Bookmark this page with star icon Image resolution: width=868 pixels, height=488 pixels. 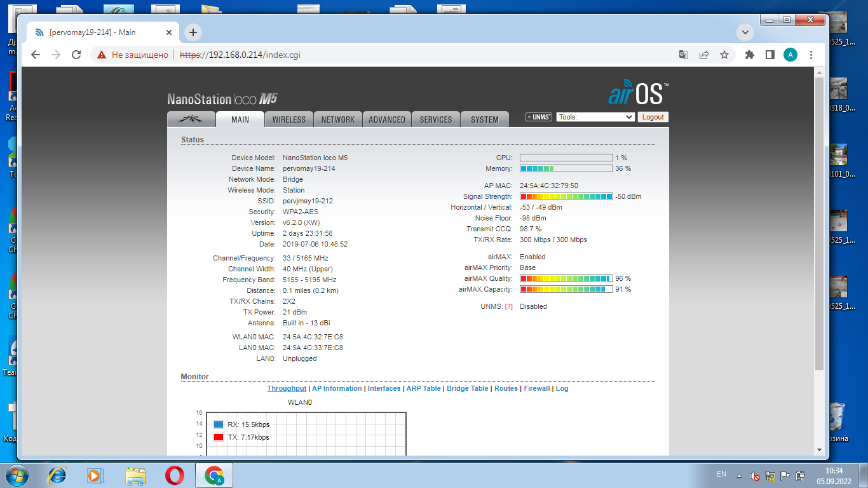coord(724,55)
